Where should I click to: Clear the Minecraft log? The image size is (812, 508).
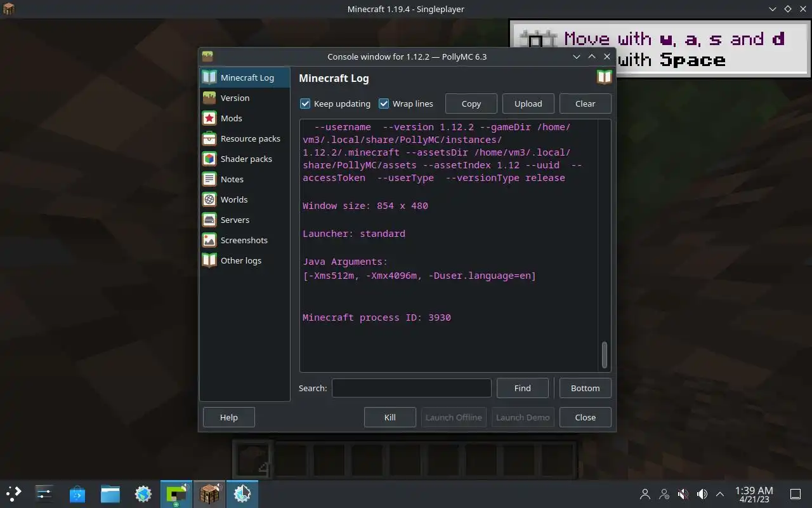click(586, 104)
